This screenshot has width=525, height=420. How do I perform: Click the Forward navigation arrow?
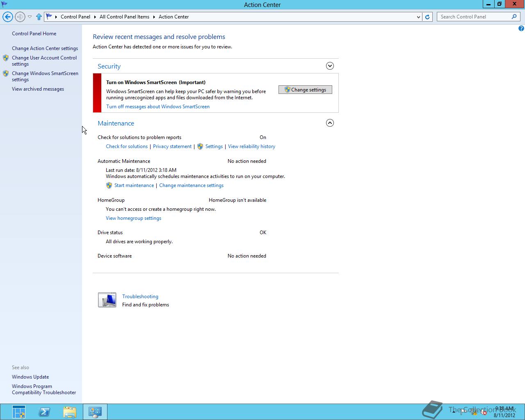(x=20, y=17)
